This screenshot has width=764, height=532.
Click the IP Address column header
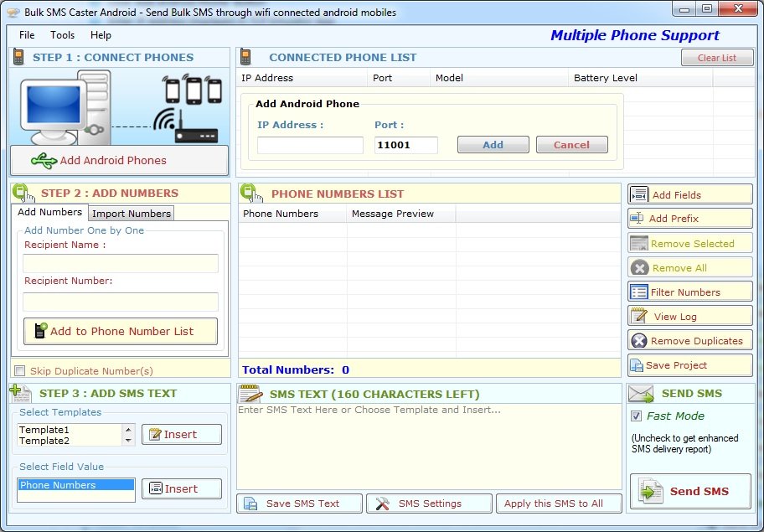tap(302, 78)
